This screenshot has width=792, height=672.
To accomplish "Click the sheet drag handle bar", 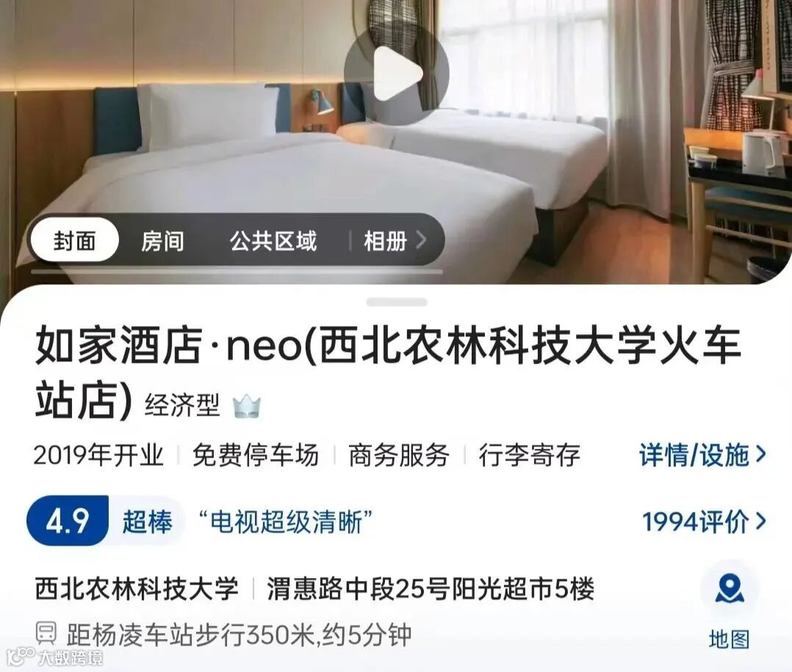I will [x=397, y=303].
